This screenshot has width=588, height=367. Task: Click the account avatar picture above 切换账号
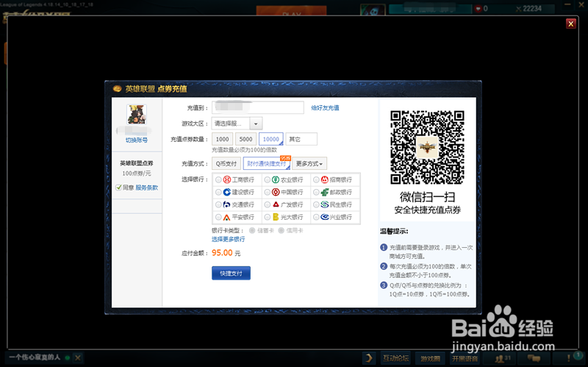coord(137,115)
